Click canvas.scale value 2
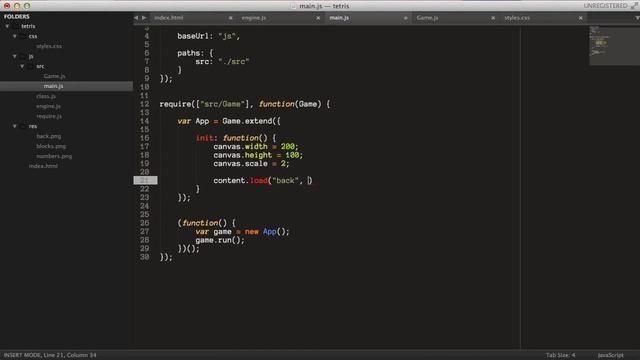 click(283, 164)
